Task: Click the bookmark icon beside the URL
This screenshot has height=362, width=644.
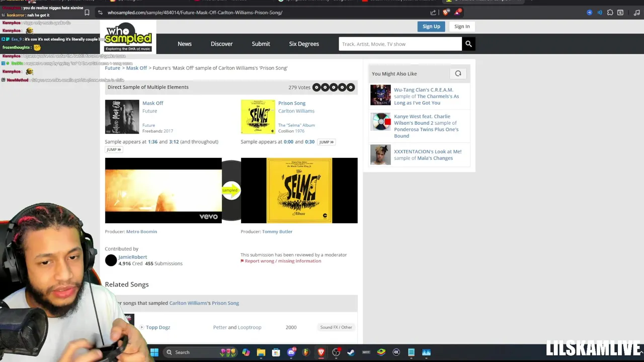Action: click(87, 12)
